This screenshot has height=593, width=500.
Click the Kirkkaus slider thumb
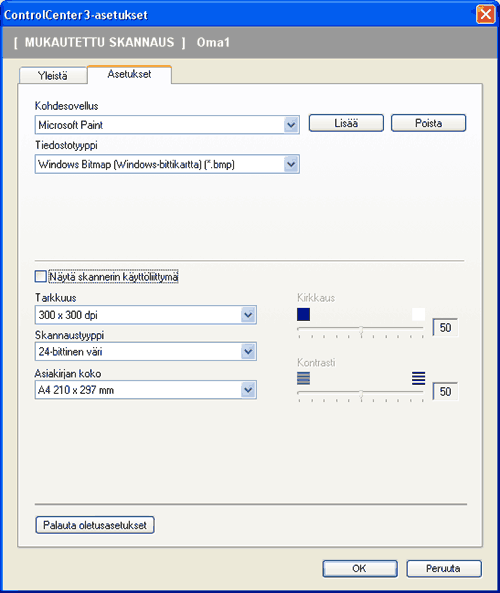pos(361,330)
